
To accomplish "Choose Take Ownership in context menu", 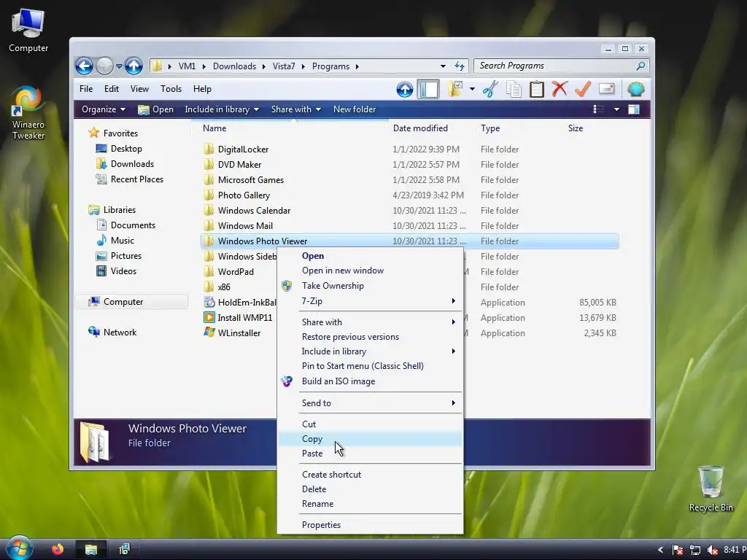I will pos(370,286).
